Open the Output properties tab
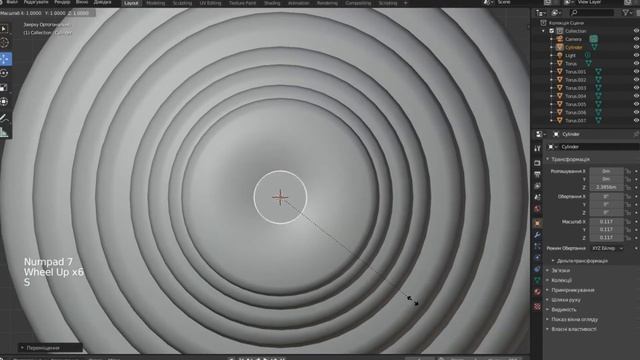The image size is (640, 360). tap(537, 175)
